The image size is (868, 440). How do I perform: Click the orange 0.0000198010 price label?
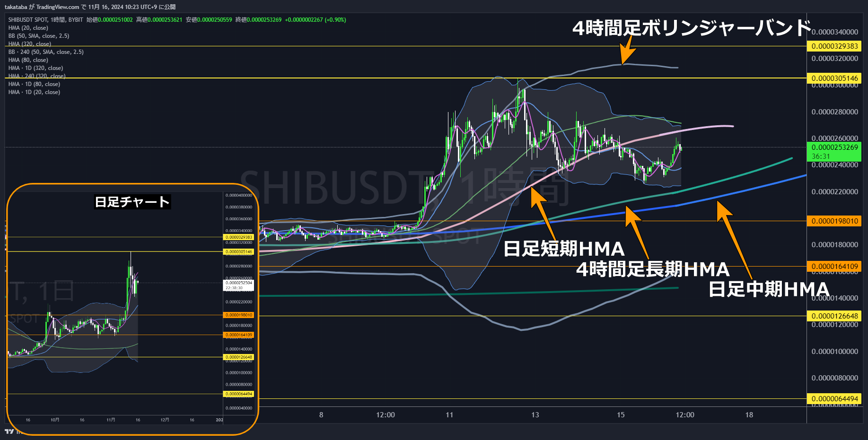(834, 221)
